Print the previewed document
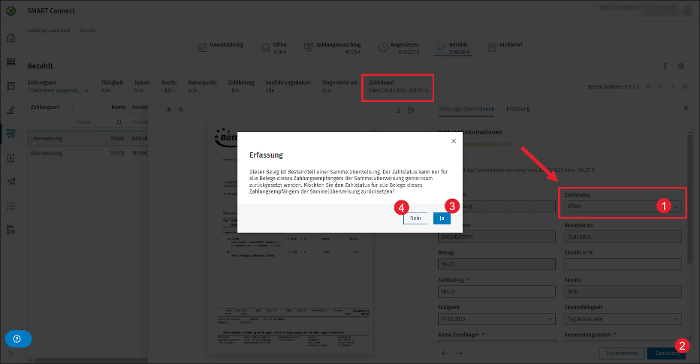The height and width of the screenshot is (364, 700). point(411,110)
